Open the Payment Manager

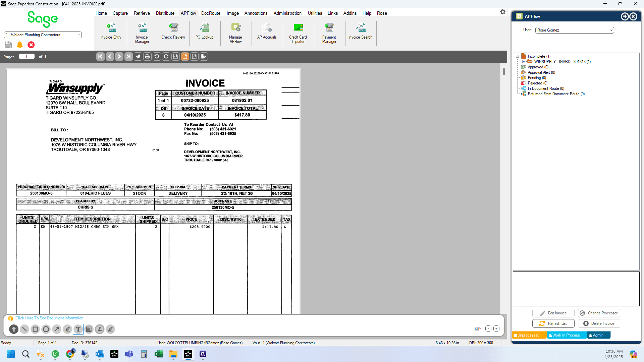[x=329, y=34]
